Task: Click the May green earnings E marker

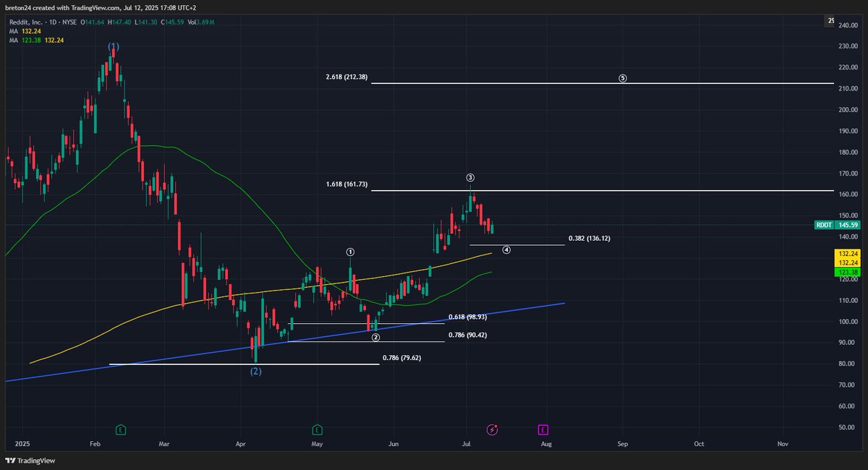Action: (x=317, y=430)
